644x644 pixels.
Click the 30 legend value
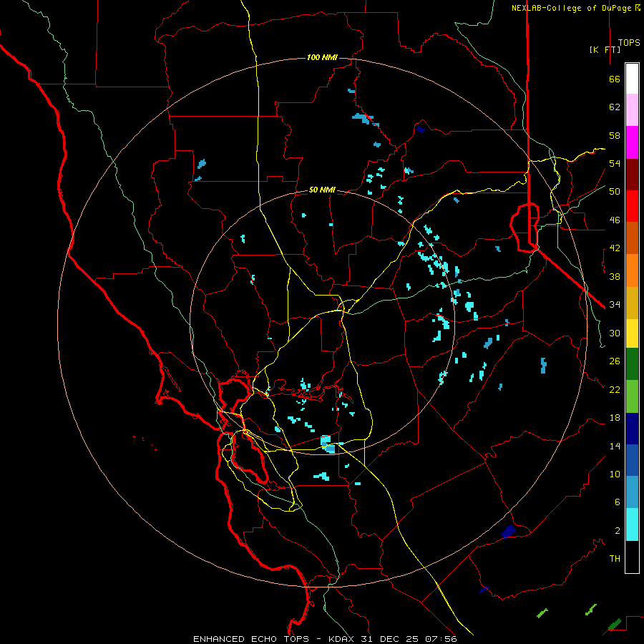coord(615,333)
